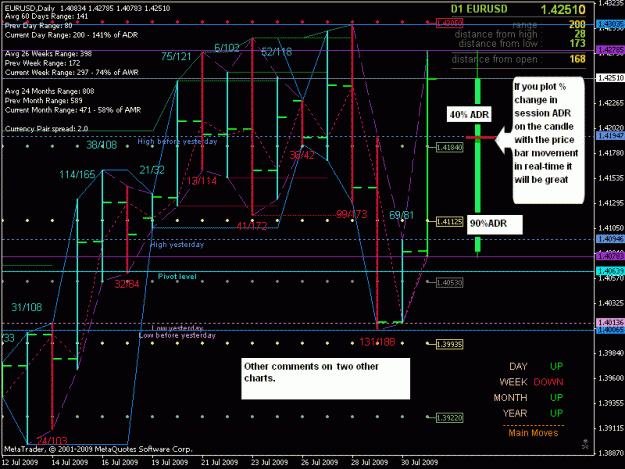This screenshot has height=469, width=625.
Task: Click the red 36/42 bar label
Action: 302,155
